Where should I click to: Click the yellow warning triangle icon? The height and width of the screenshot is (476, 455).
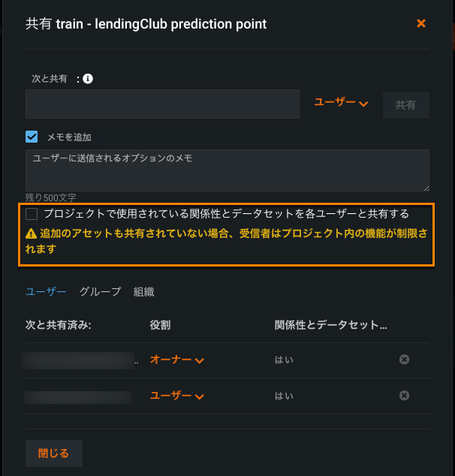click(x=31, y=233)
